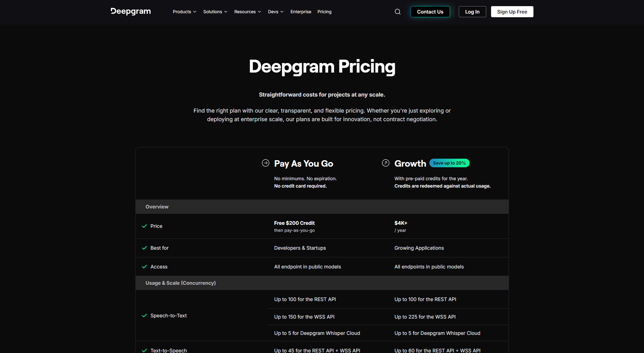
Task: Click the Deepgram logo
Action: coord(130,11)
